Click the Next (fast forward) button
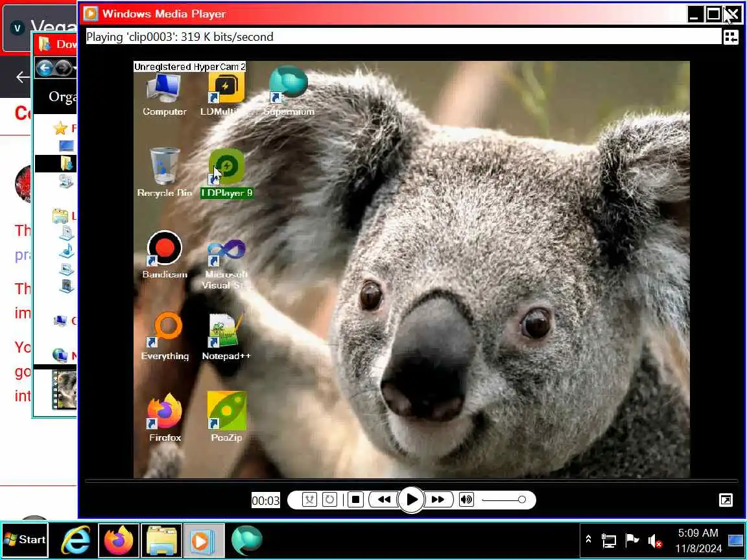 (x=438, y=500)
